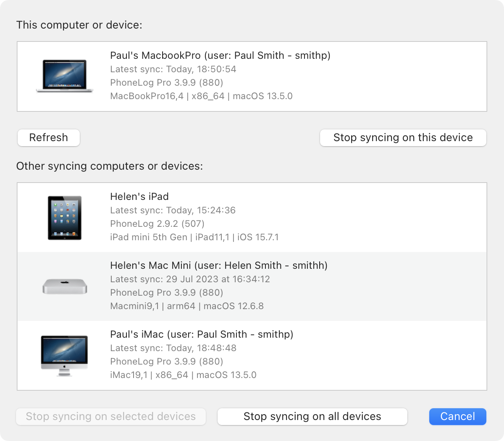This screenshot has width=504, height=441.
Task: Select Helen's Mac Mini device name
Action: (219, 265)
